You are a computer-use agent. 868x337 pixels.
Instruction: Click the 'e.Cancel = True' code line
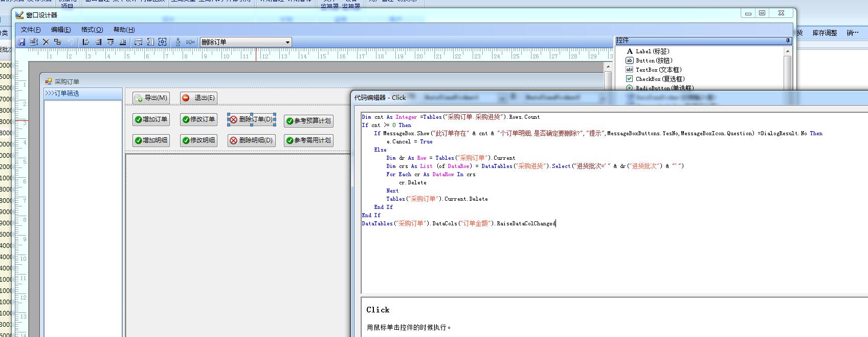click(409, 141)
